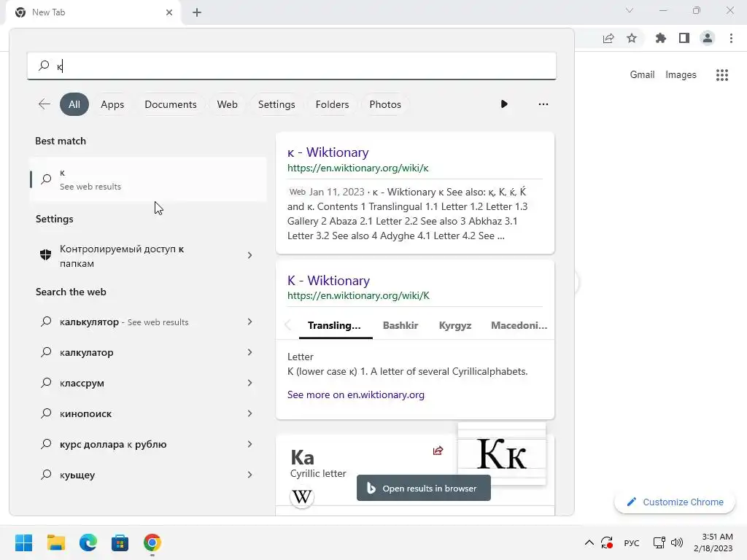
Task: Click the Bing share icon on the Ka card
Action: 438,451
